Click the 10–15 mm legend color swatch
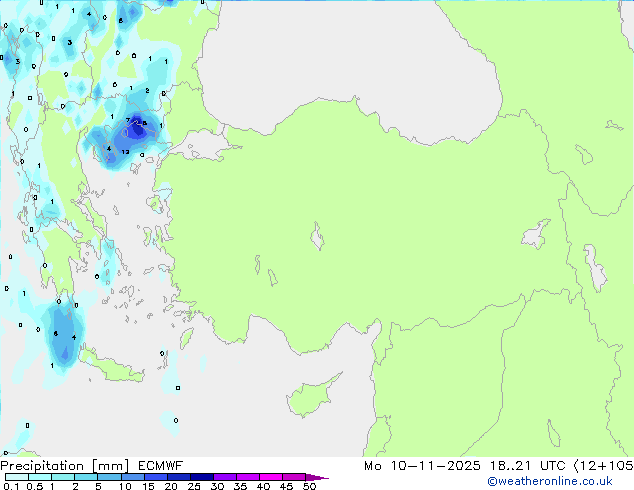Screen dimensions: 634x490 pos(132,477)
